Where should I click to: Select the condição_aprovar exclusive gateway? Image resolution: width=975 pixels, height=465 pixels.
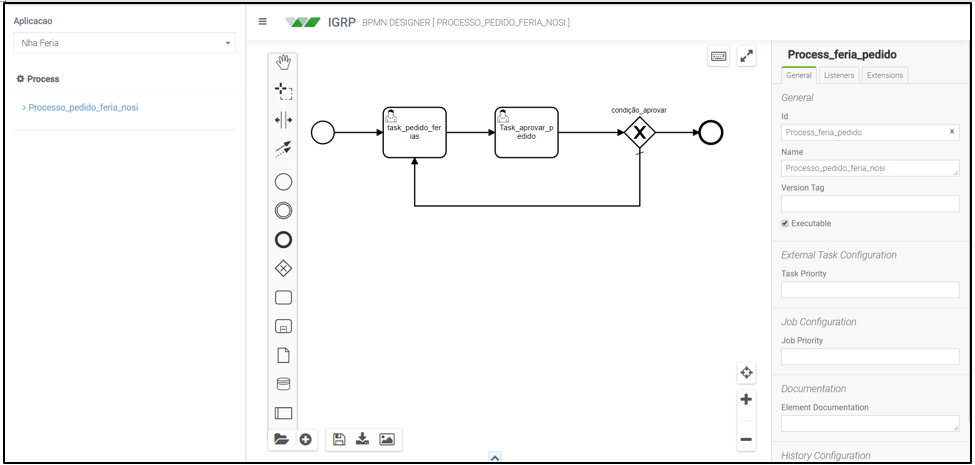(640, 132)
